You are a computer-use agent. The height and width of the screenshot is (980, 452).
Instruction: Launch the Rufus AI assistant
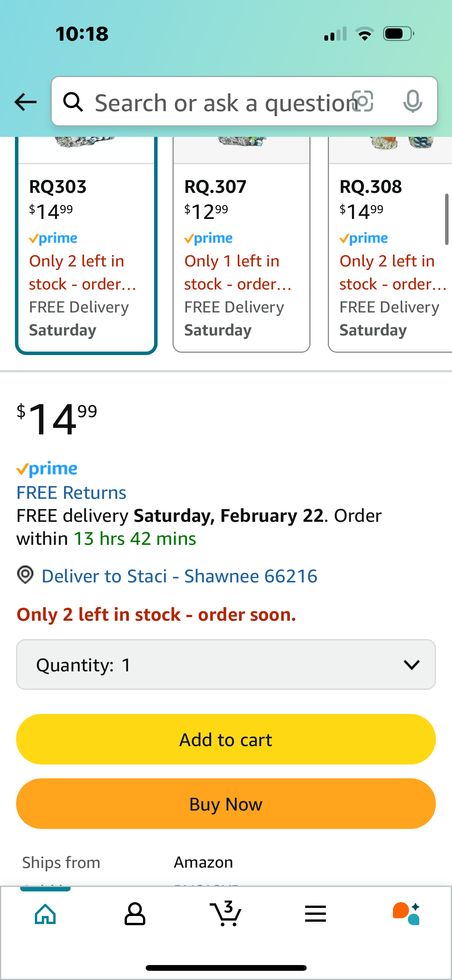click(x=406, y=914)
